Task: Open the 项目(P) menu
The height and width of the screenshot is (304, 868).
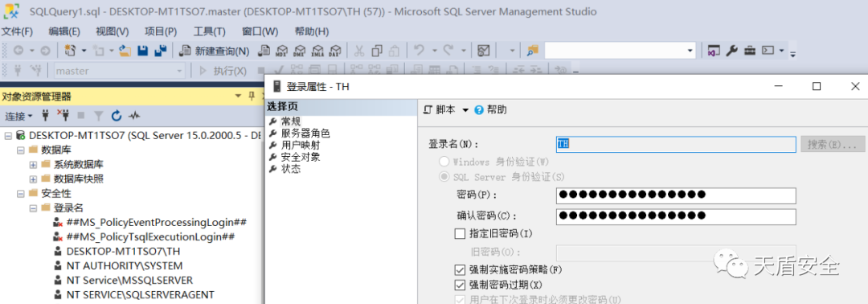Action: click(161, 31)
